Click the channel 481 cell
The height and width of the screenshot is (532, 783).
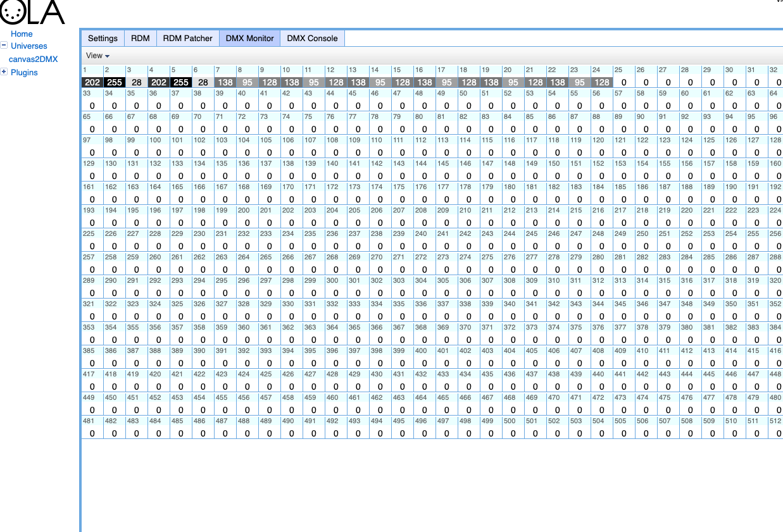point(92,428)
